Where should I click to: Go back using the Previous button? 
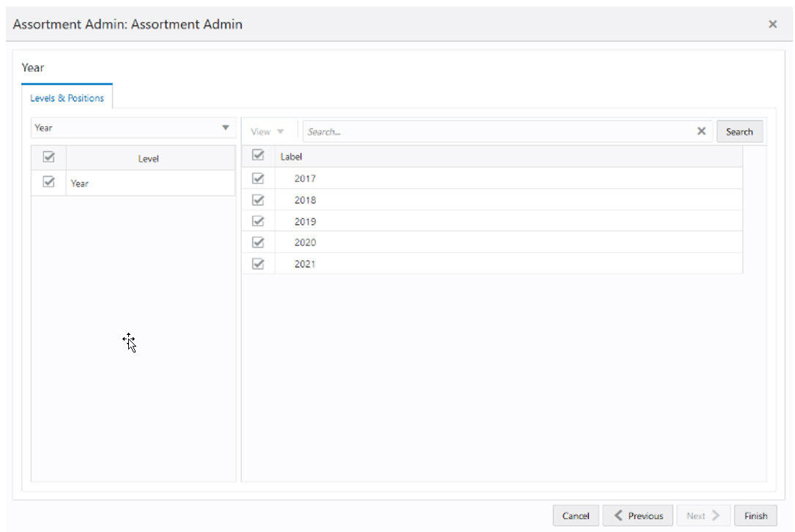pyautogui.click(x=637, y=515)
